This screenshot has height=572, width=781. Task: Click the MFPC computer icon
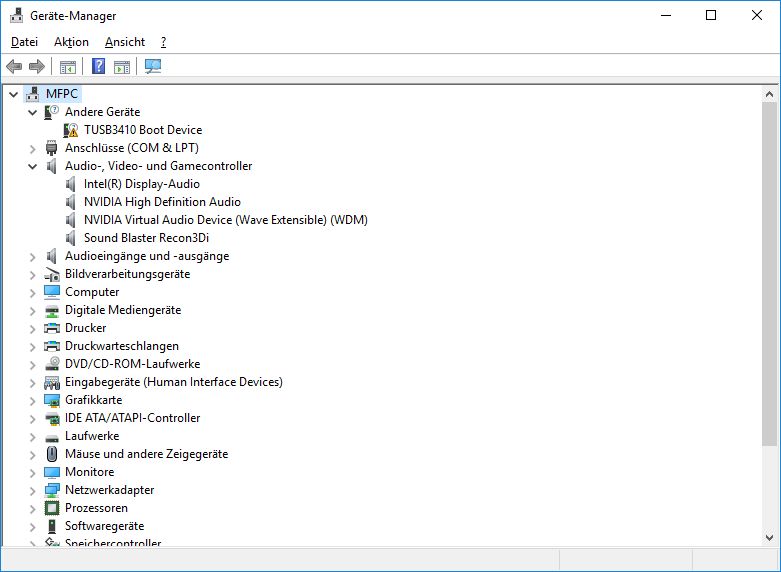pyautogui.click(x=32, y=94)
